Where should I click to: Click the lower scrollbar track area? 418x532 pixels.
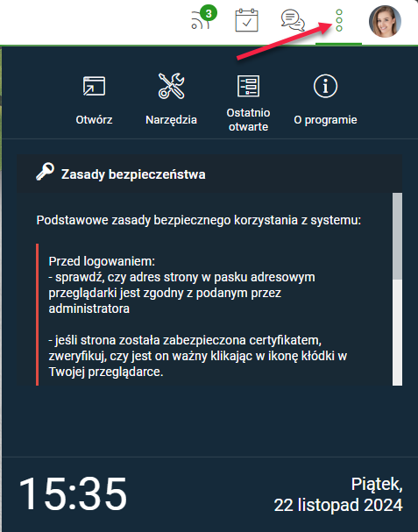(397, 332)
